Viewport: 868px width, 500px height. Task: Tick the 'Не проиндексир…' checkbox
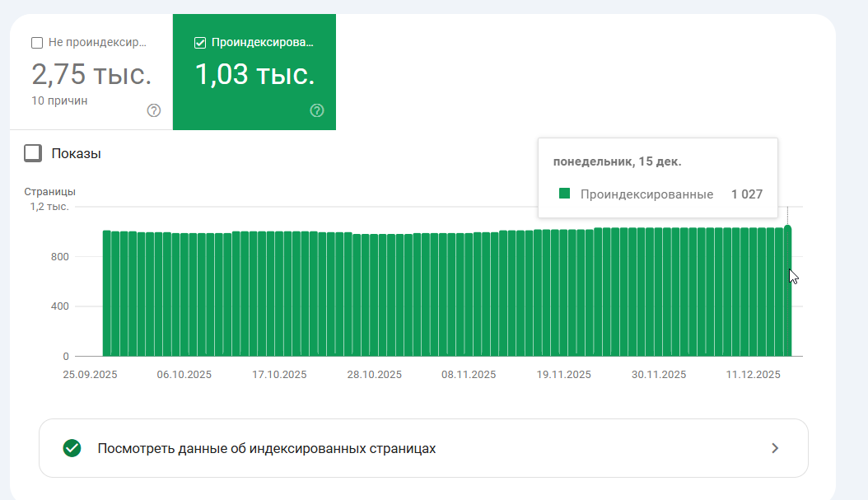pyautogui.click(x=37, y=43)
